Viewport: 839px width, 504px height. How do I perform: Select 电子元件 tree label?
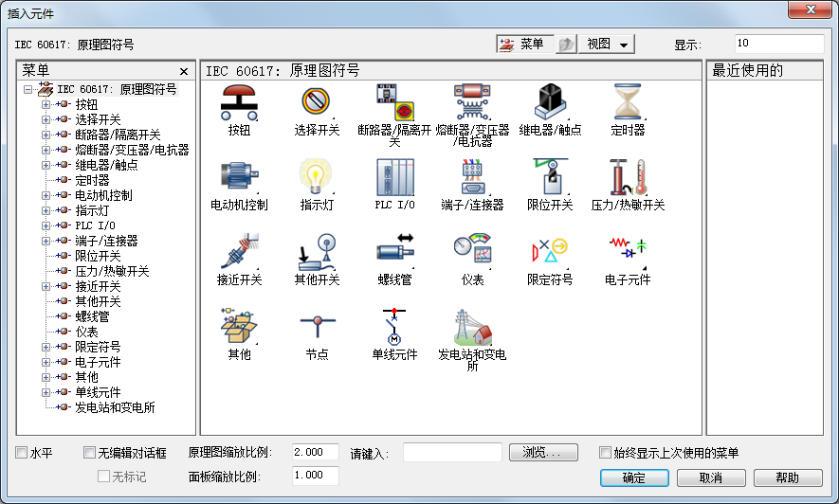point(98,362)
